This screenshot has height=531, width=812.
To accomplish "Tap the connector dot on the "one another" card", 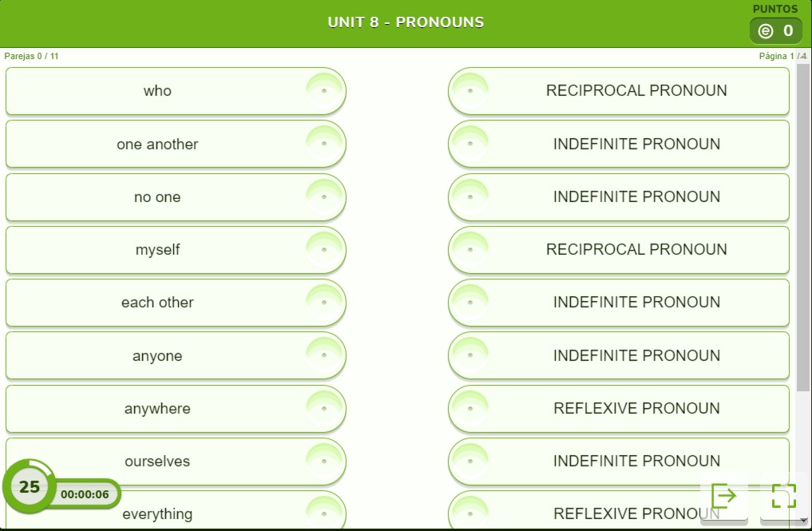I will click(323, 145).
